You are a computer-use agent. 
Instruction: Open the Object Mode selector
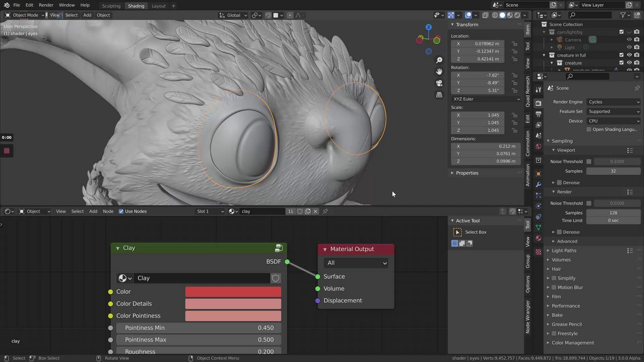coord(25,15)
